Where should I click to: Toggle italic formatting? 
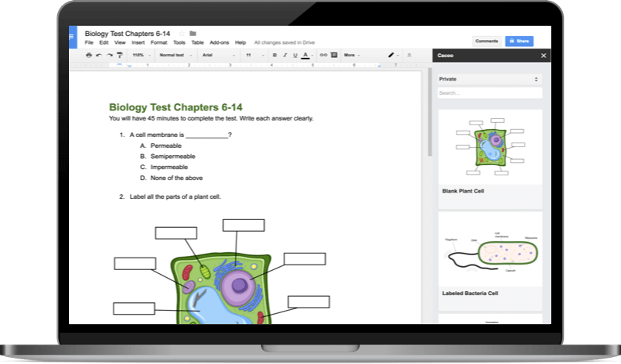284,56
